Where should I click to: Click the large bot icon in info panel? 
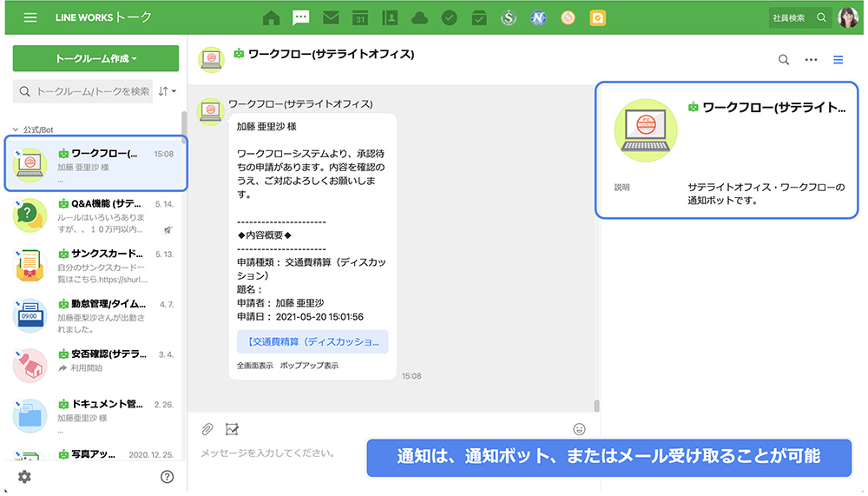point(646,130)
